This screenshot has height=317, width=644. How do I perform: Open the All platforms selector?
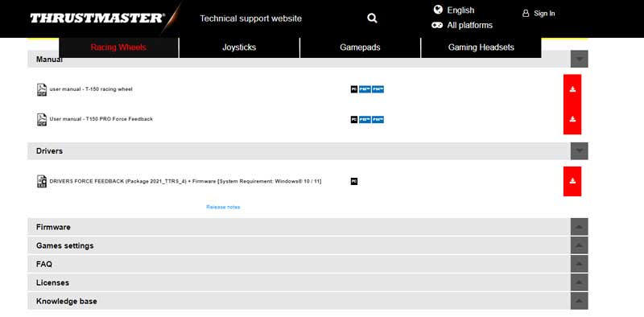[469, 26]
